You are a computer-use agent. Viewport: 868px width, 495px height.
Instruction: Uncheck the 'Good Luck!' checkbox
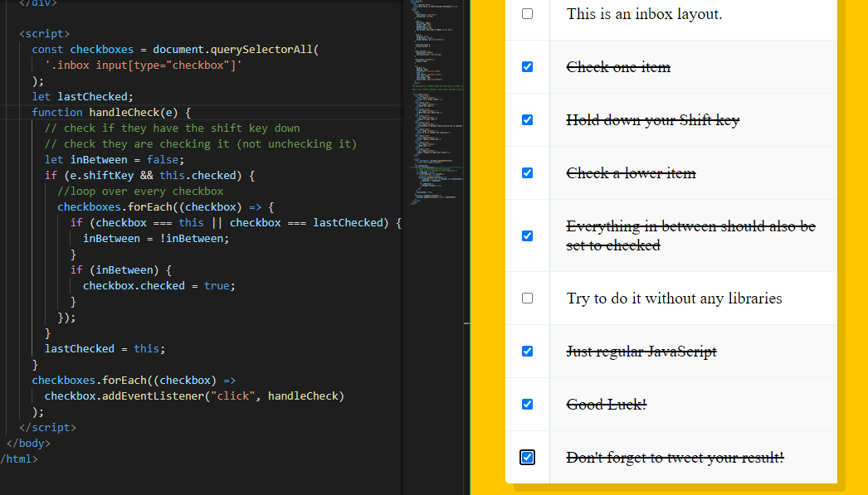[527, 405]
